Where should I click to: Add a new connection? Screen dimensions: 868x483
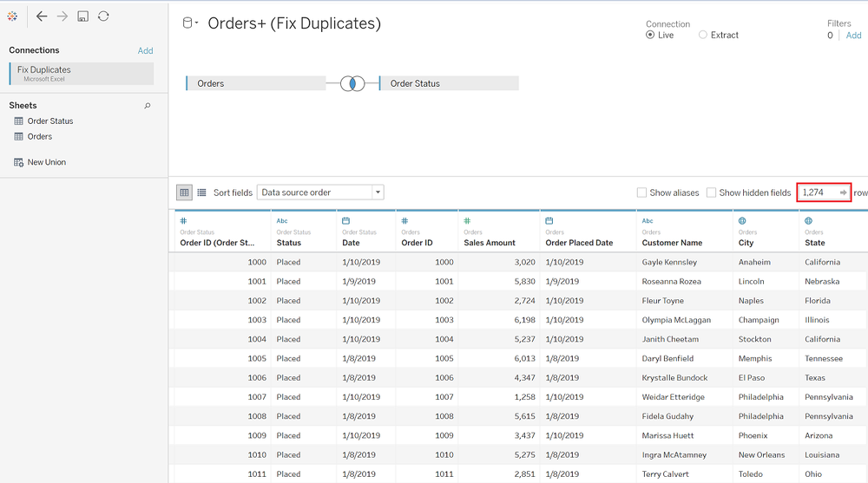(x=145, y=50)
